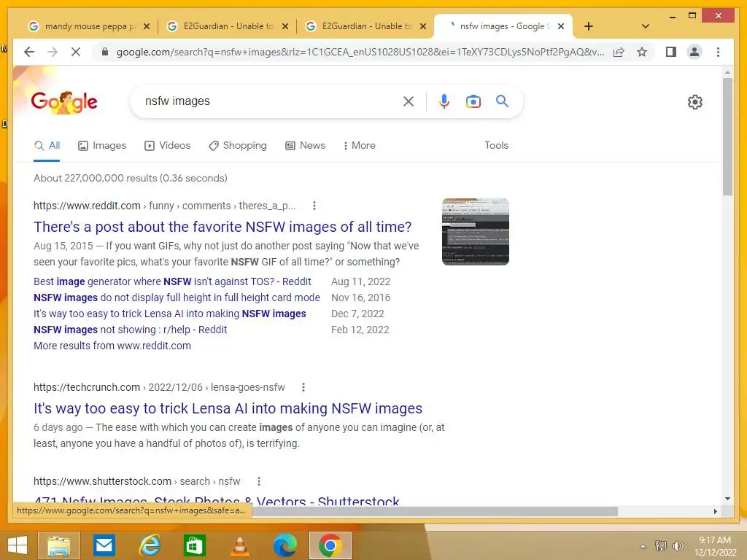This screenshot has width=747, height=560.
Task: Show hidden system tray icons
Action: click(x=643, y=546)
